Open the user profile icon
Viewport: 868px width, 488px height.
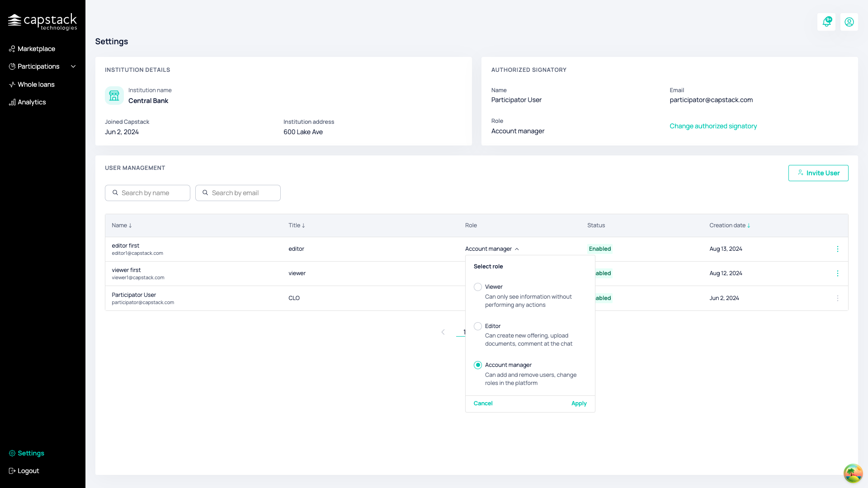pos(849,22)
